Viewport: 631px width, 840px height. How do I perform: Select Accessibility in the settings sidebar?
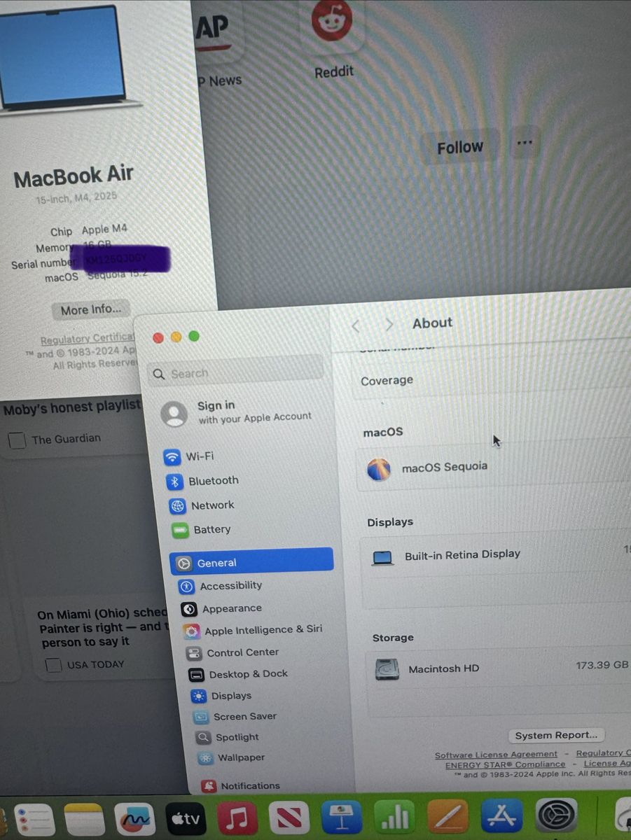coord(230,586)
